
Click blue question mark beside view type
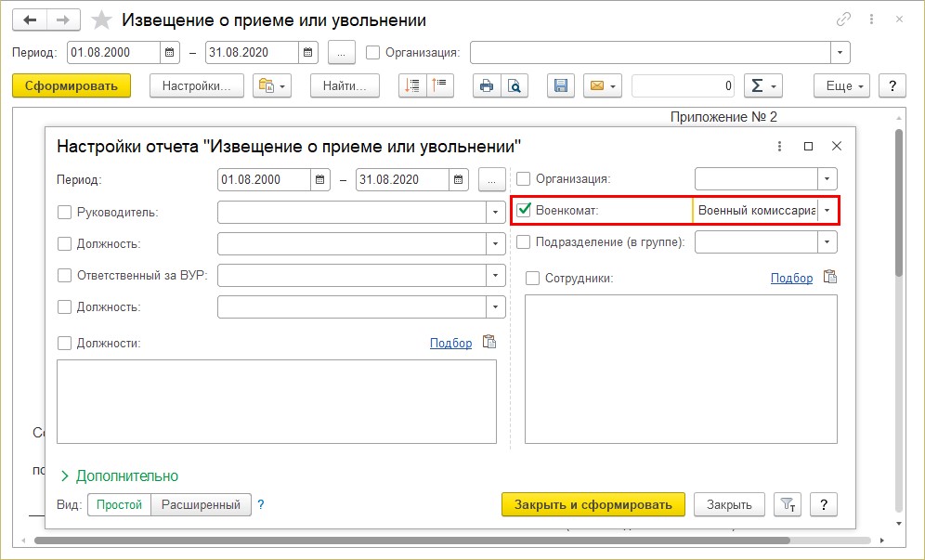click(261, 504)
